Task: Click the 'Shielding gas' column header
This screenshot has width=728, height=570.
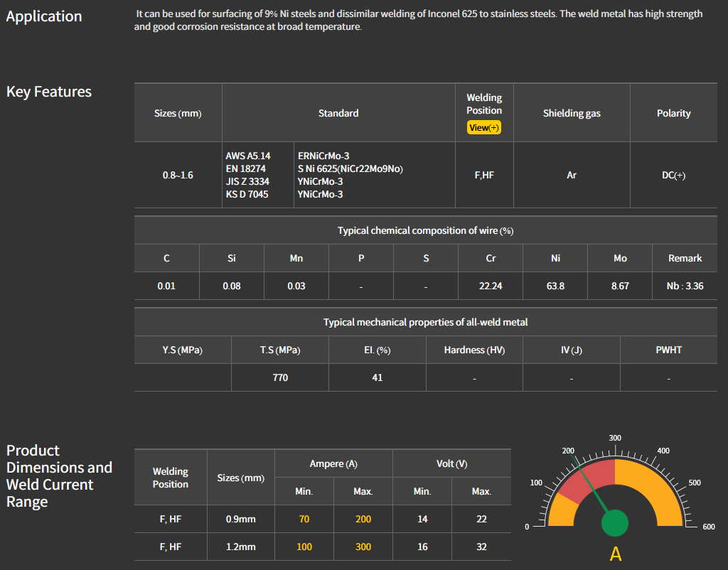Action: [572, 113]
